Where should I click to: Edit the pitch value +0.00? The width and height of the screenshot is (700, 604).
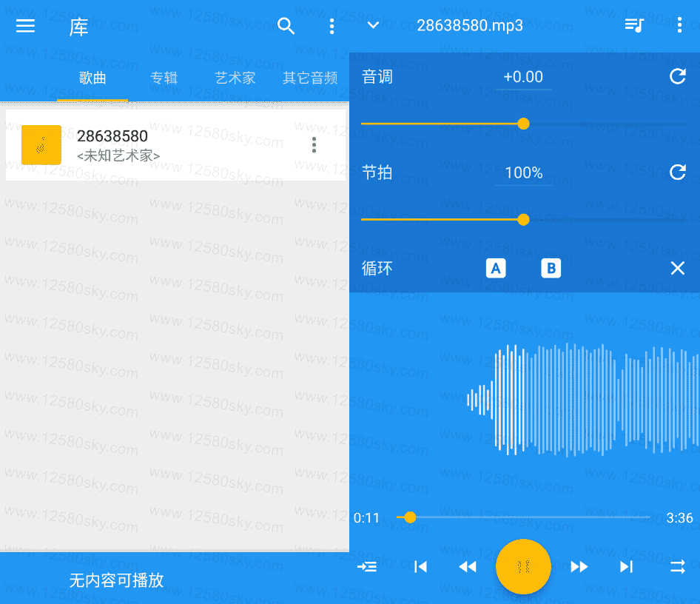point(523,77)
